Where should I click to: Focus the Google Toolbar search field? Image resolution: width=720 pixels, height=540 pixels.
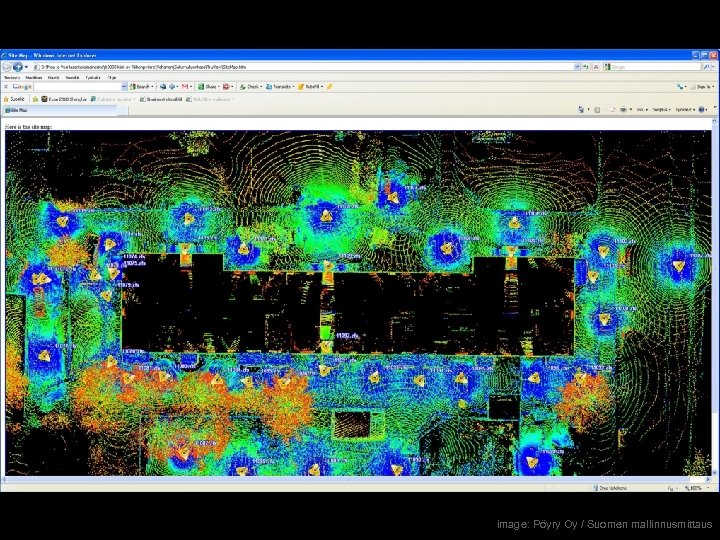[77, 87]
